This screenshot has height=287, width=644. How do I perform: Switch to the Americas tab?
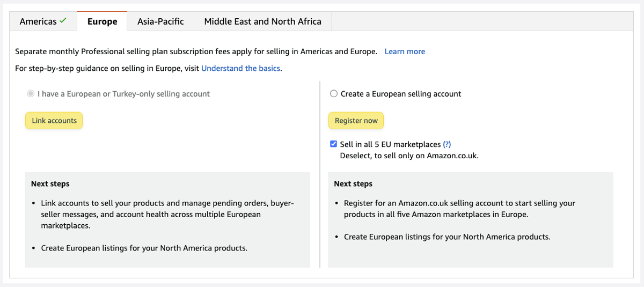coord(38,21)
